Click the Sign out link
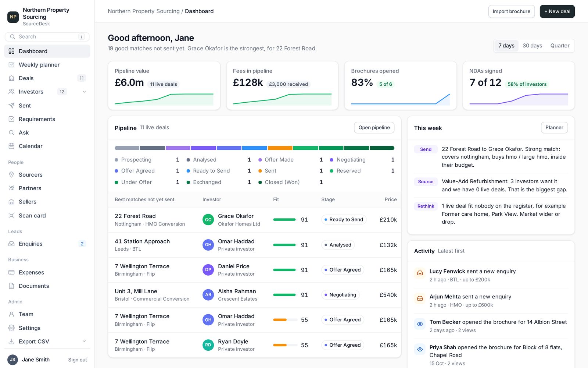 (78, 360)
